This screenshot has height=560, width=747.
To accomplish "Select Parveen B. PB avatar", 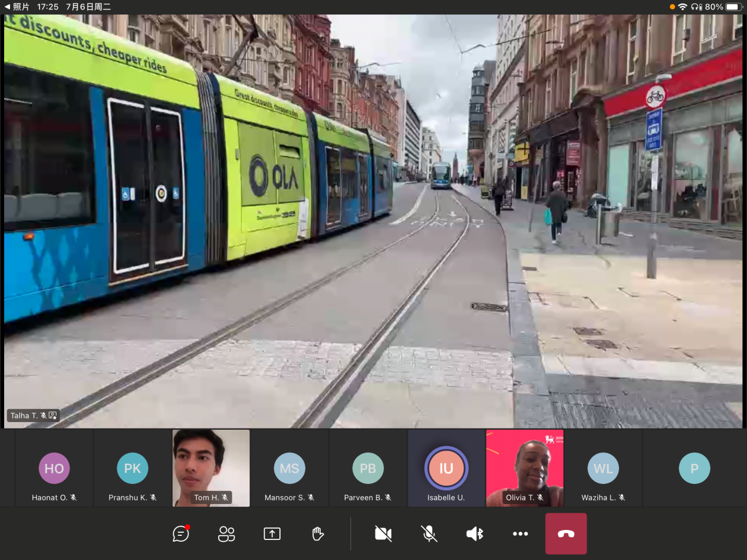I will click(x=368, y=469).
